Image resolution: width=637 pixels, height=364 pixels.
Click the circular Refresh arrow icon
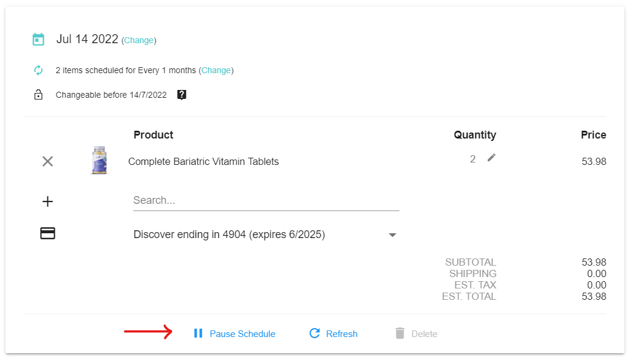[314, 333]
